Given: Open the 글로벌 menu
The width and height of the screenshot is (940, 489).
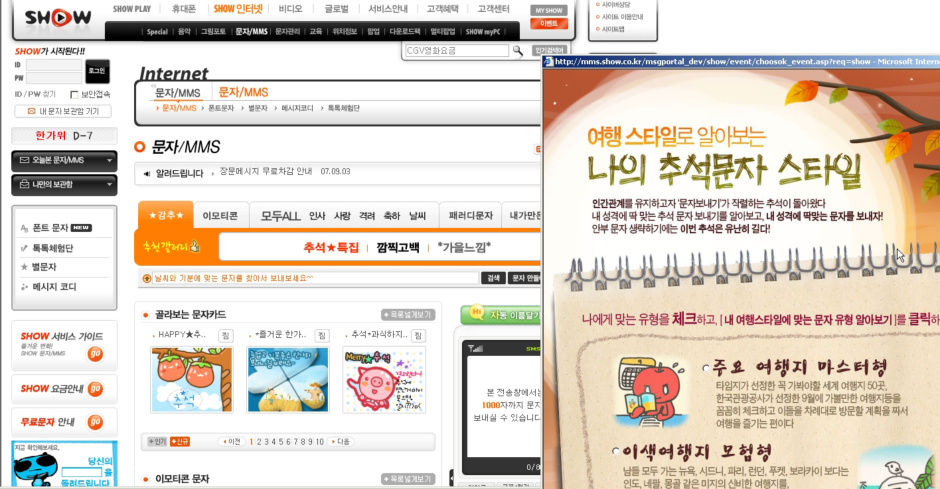Looking at the screenshot, I should click(x=336, y=9).
